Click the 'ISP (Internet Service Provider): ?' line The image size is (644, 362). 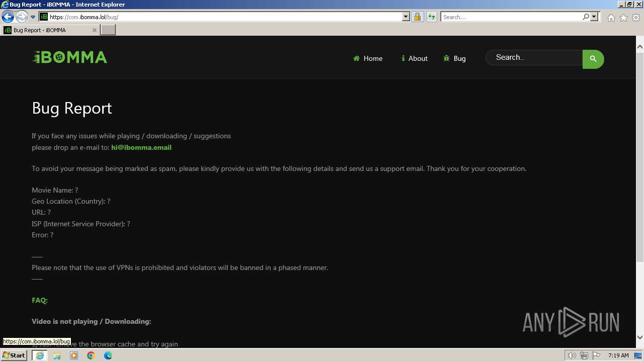[81, 224]
